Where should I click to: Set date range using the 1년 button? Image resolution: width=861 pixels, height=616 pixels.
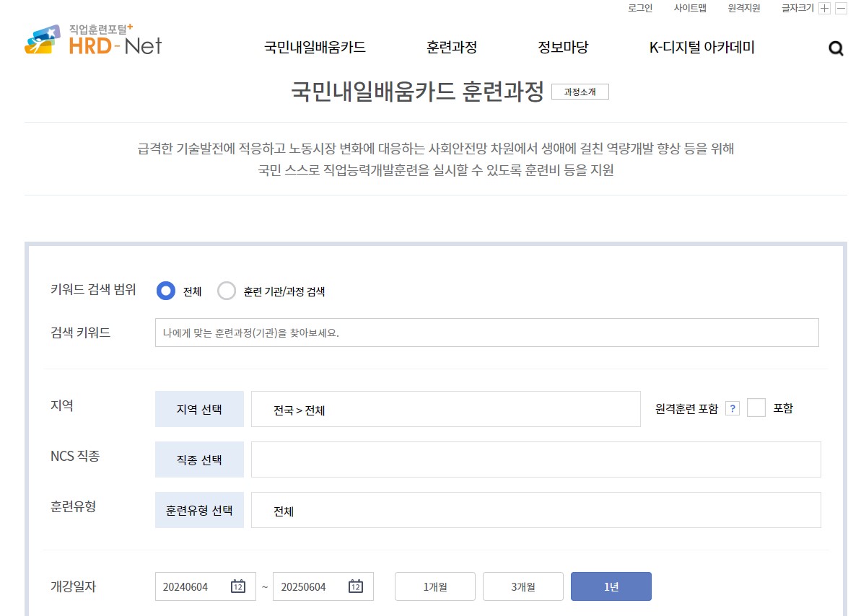(x=611, y=586)
